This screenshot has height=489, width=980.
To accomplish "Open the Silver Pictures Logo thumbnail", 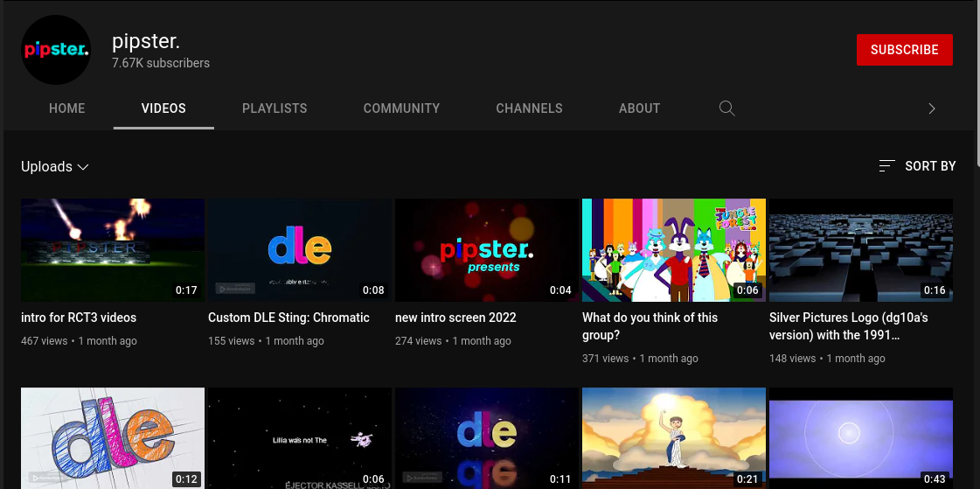I will (860, 250).
